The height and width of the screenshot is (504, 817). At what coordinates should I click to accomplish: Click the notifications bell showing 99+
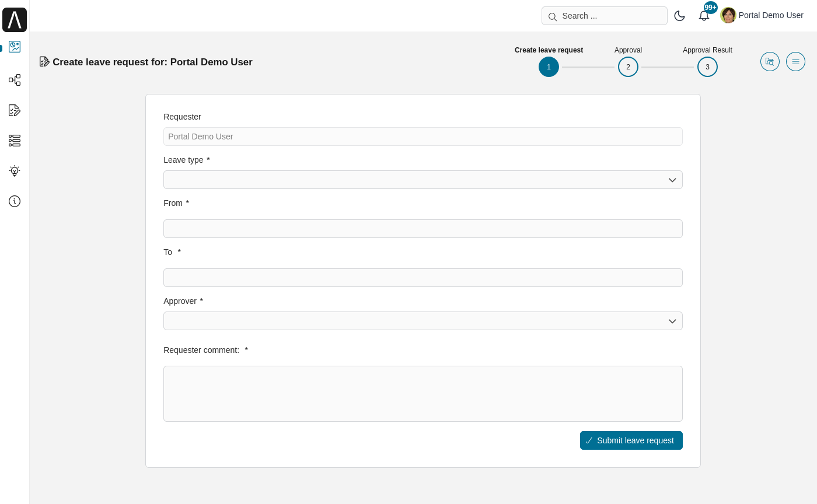pyautogui.click(x=704, y=16)
